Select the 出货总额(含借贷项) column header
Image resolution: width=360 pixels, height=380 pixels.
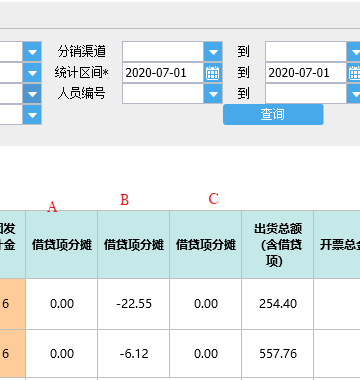point(278,245)
